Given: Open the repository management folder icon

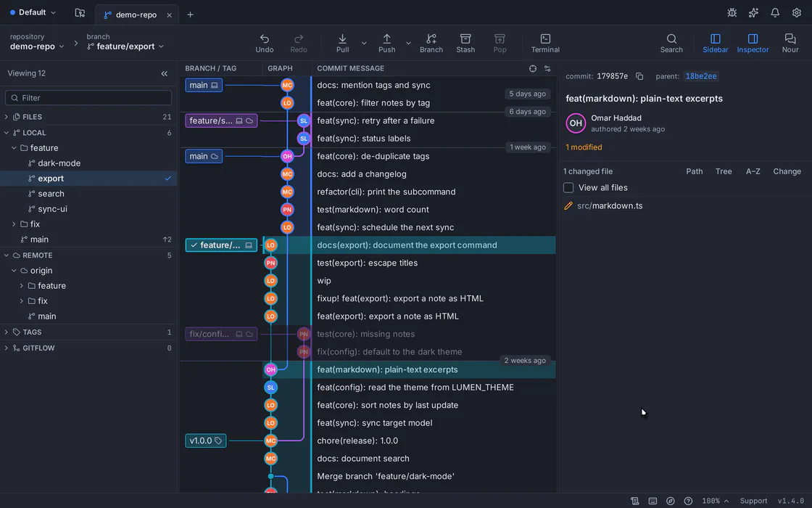Looking at the screenshot, I should 80,13.
